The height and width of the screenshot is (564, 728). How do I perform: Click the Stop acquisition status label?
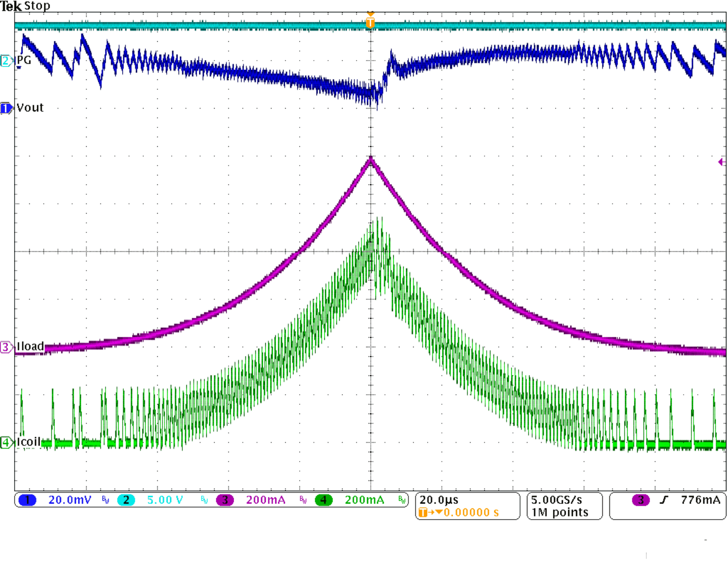pyautogui.click(x=38, y=6)
